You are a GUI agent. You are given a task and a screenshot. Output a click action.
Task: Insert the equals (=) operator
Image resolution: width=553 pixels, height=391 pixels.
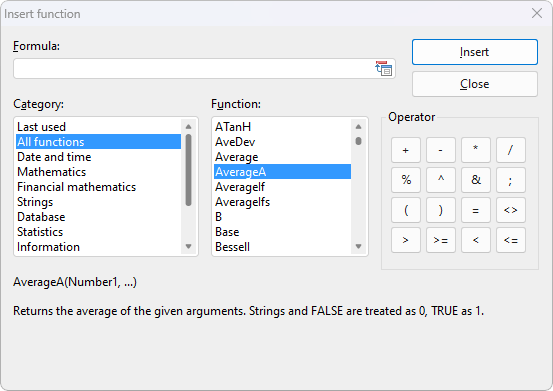tap(476, 210)
